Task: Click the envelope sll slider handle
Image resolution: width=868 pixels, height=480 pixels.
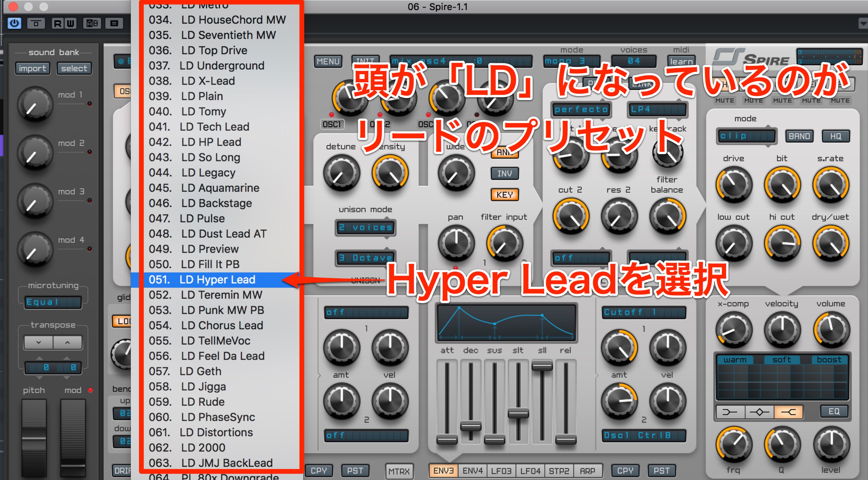Action: click(542, 366)
